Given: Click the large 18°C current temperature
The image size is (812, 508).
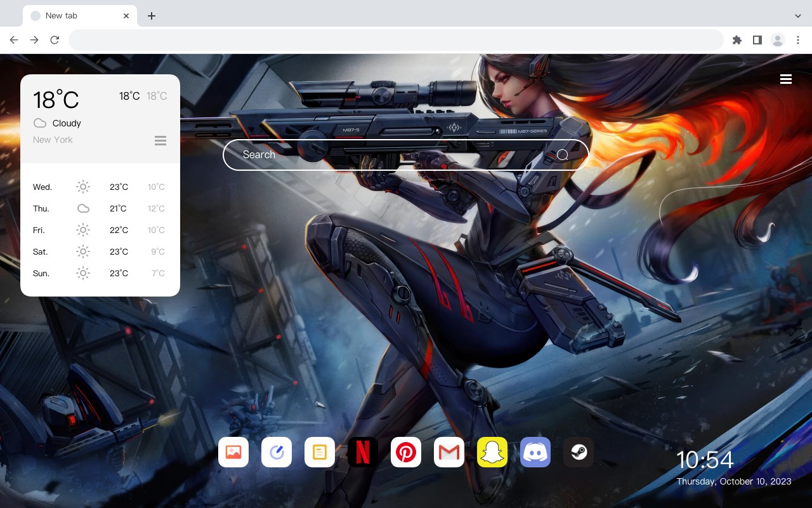Looking at the screenshot, I should coord(56,100).
